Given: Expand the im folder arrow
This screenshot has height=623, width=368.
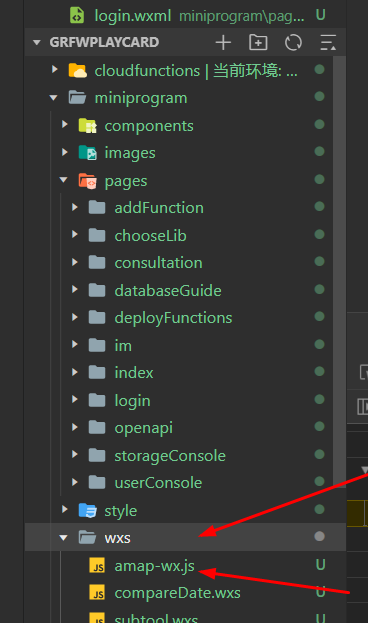Looking at the screenshot, I should pyautogui.click(x=75, y=344).
